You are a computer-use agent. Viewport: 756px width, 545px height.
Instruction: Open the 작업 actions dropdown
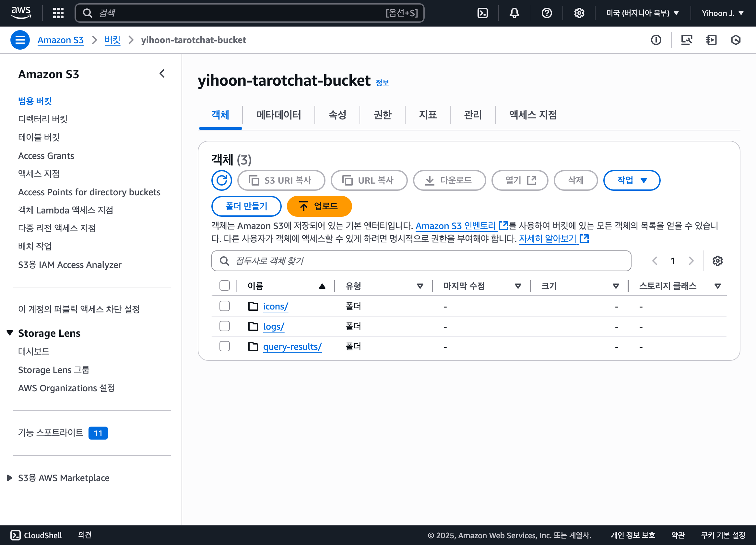[x=631, y=180]
